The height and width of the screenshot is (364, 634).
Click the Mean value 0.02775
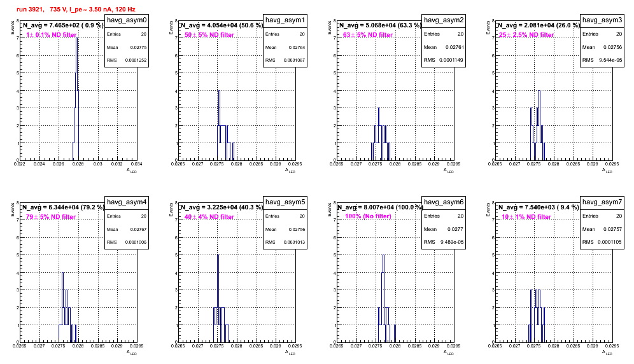point(138,47)
